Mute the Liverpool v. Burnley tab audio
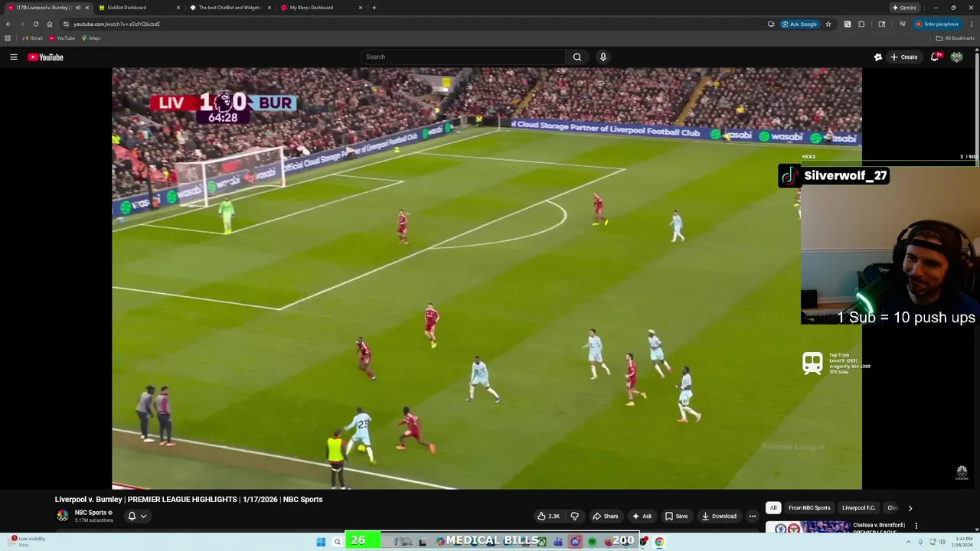Screen dimensions: 980x551 pyautogui.click(x=77, y=8)
